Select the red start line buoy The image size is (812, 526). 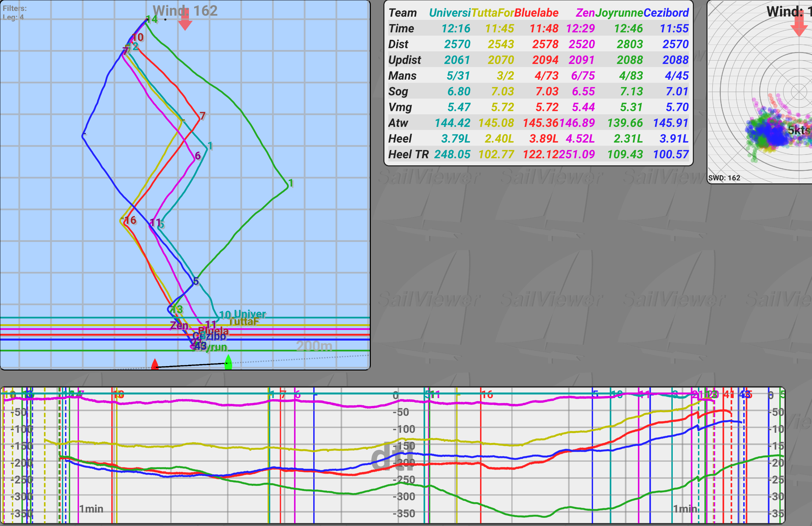click(155, 364)
